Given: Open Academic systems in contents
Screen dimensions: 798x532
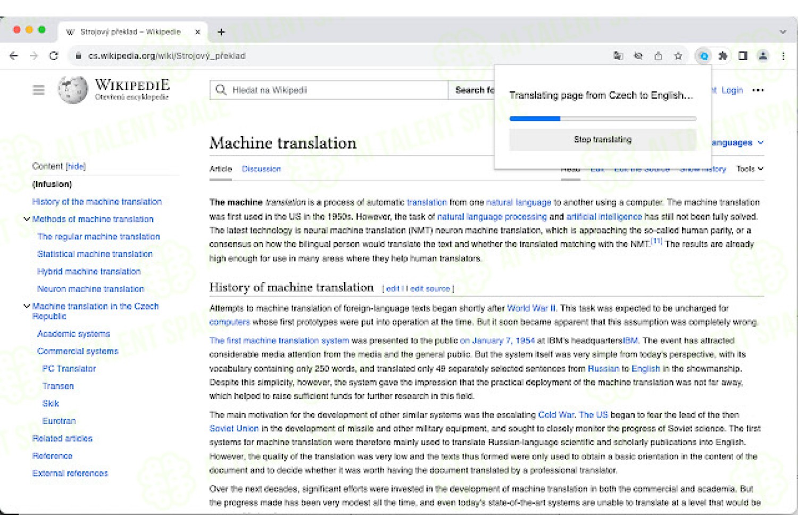Looking at the screenshot, I should [x=73, y=334].
